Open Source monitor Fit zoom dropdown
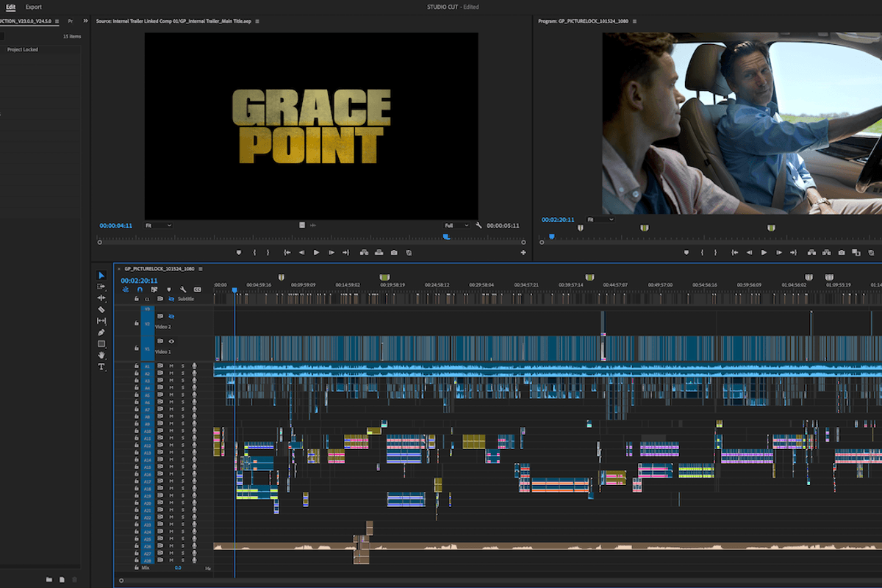882x588 pixels. pyautogui.click(x=158, y=225)
